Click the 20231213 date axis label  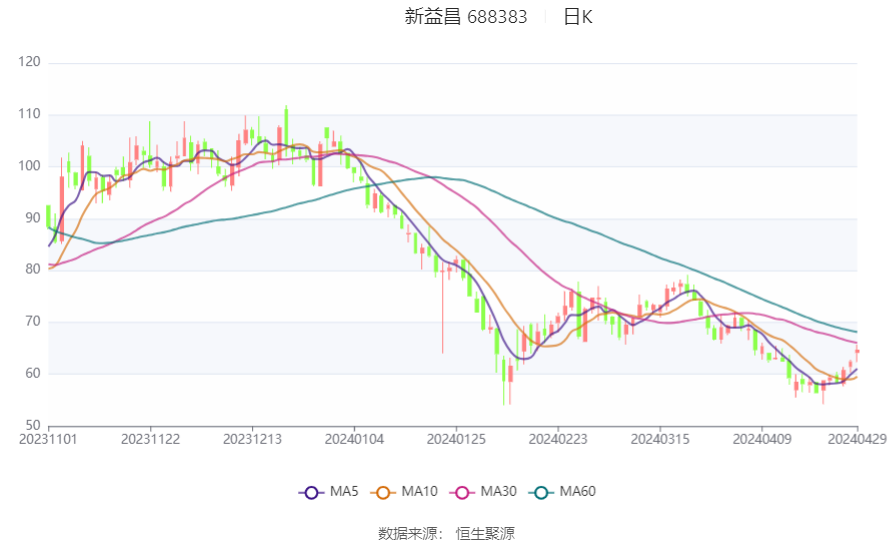252,440
